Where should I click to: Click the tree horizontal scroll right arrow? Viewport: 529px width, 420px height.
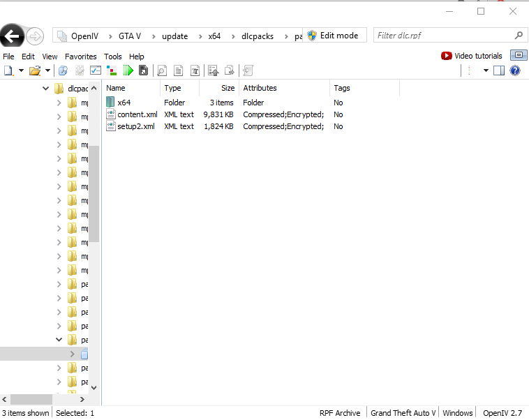[82, 400]
